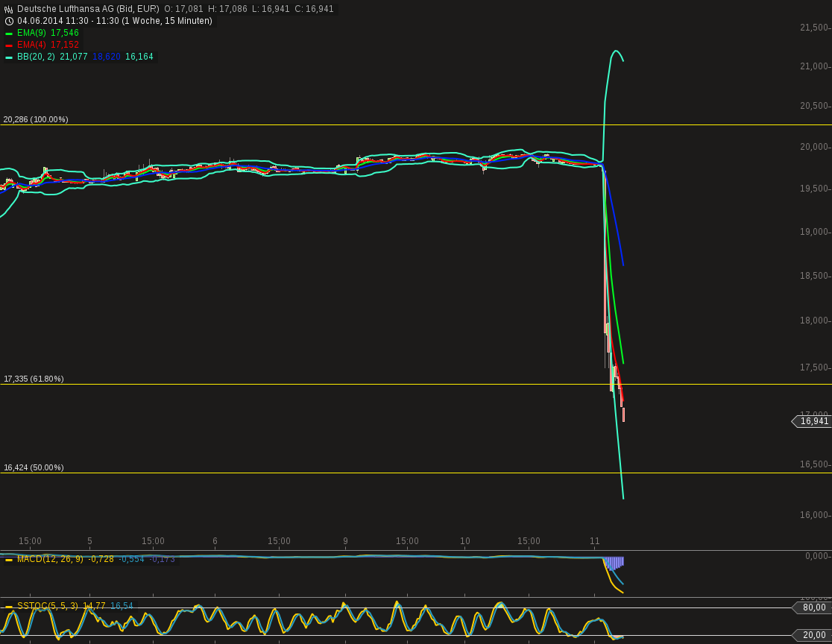Click the stochastic 80,00 level marker
The image size is (832, 644).
point(812,607)
